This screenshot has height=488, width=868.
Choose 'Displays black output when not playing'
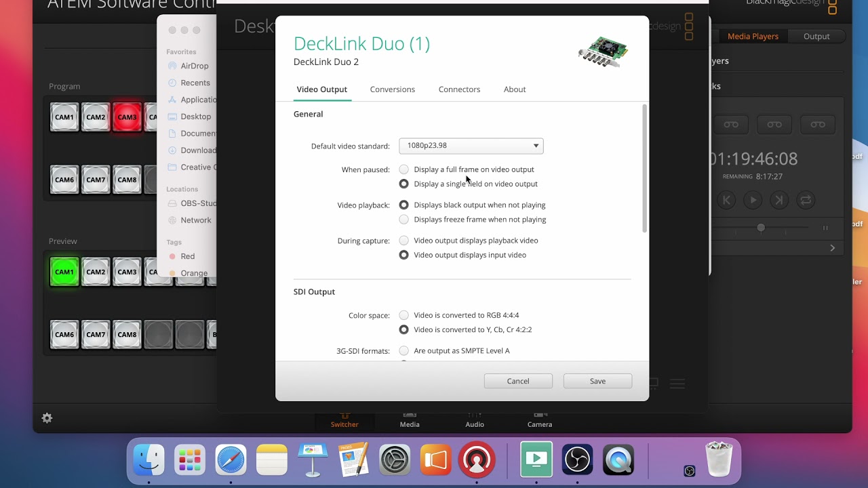pyautogui.click(x=404, y=205)
